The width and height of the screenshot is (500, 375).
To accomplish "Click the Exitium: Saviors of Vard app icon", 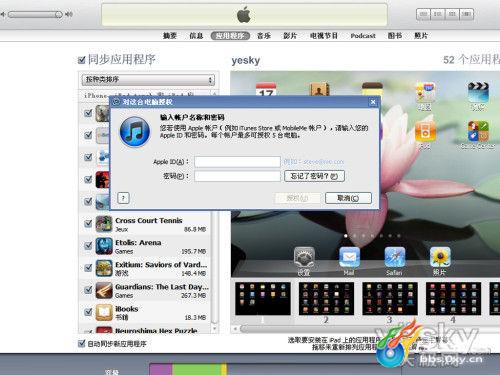I will [x=104, y=268].
